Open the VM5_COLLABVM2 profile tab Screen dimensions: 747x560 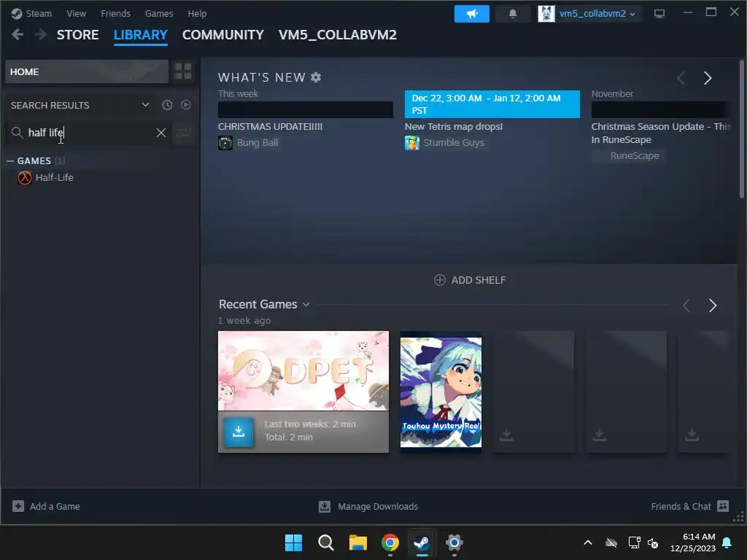tap(337, 35)
